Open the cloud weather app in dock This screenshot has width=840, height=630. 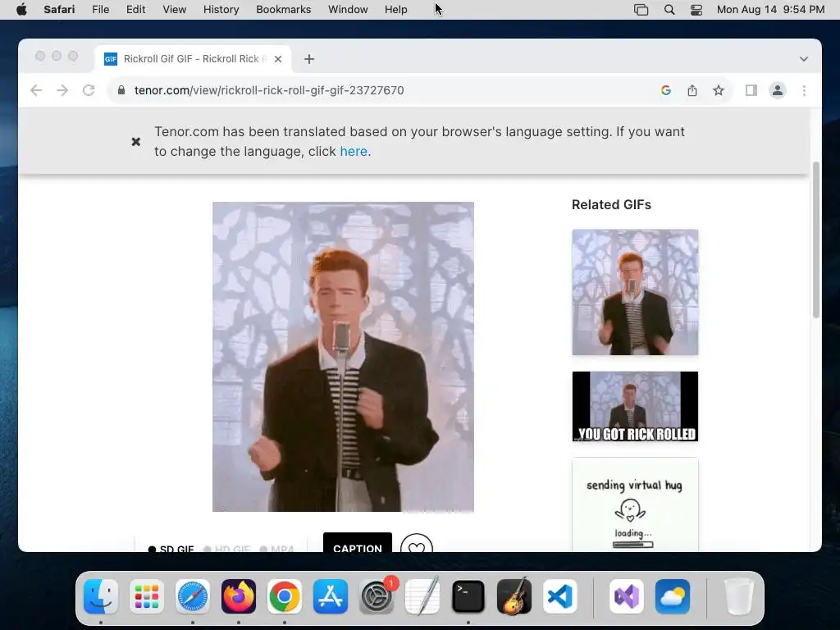[x=673, y=596]
